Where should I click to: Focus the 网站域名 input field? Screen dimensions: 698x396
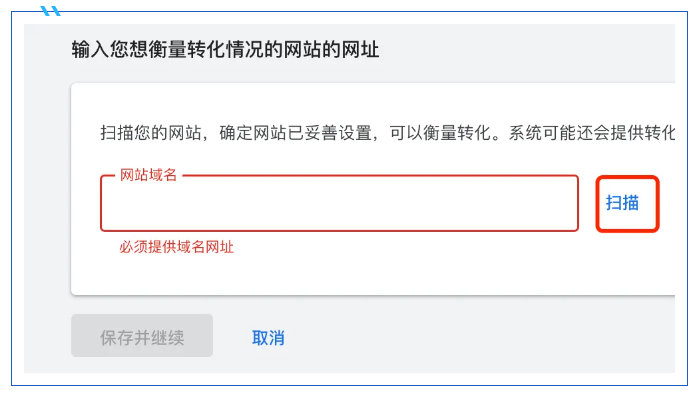click(339, 203)
